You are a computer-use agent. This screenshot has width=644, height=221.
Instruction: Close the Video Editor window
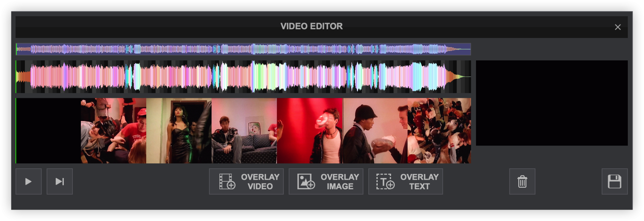[x=618, y=27]
